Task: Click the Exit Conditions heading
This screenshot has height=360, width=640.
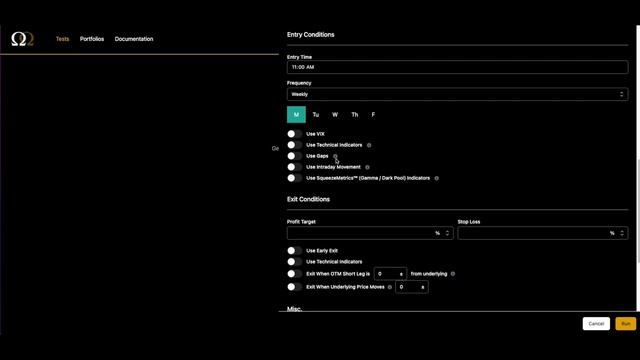Action: click(308, 199)
